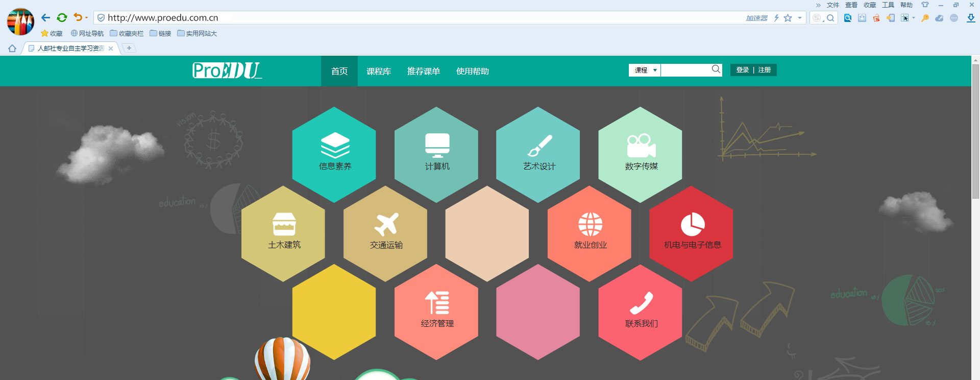Open the 计算机 course category hexagon
Screen dimensions: 980x380
coord(436,153)
